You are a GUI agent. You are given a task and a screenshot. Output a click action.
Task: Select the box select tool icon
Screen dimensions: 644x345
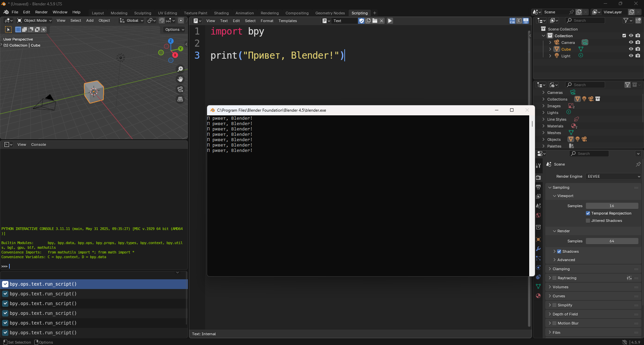coord(8,30)
